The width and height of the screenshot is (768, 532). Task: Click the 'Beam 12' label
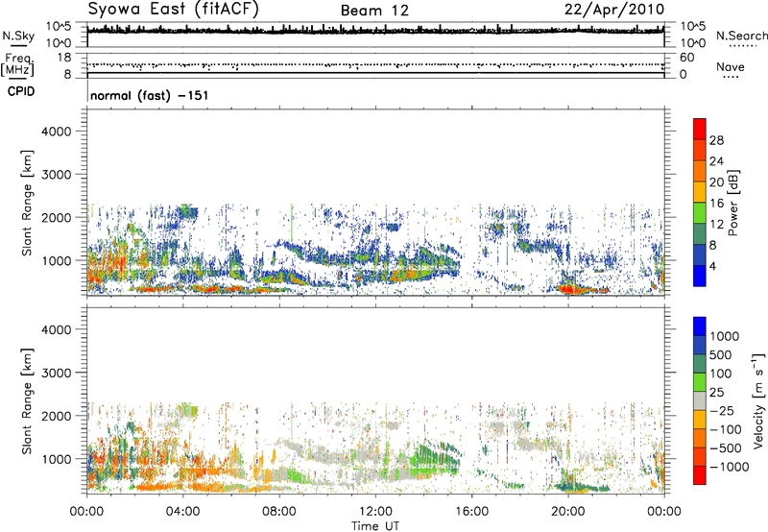[x=374, y=11]
